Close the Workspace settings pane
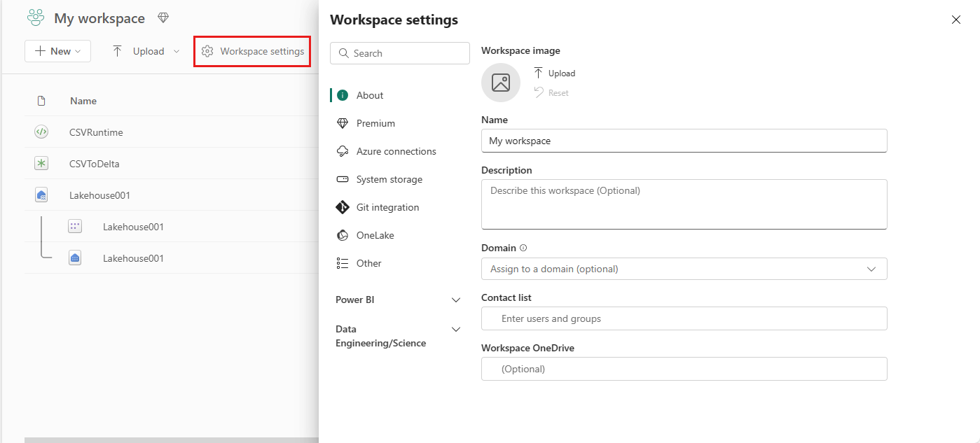Screen dimensions: 980x443 956,20
